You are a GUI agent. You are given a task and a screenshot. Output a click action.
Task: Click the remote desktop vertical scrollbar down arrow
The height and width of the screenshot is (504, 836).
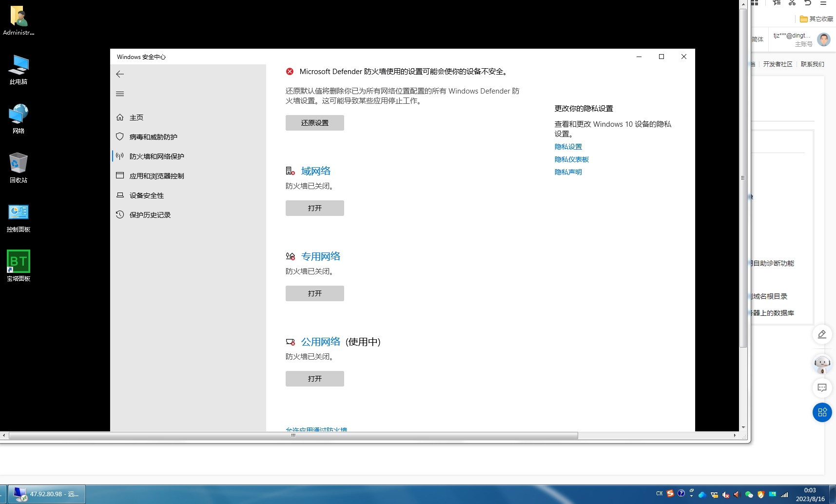pos(743,427)
